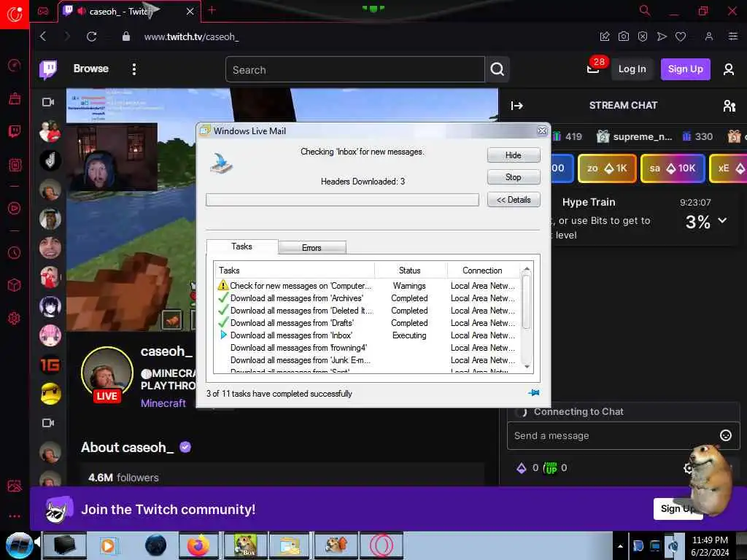Viewport: 747px width, 560px height.
Task: Click the Log In button
Action: click(x=632, y=69)
